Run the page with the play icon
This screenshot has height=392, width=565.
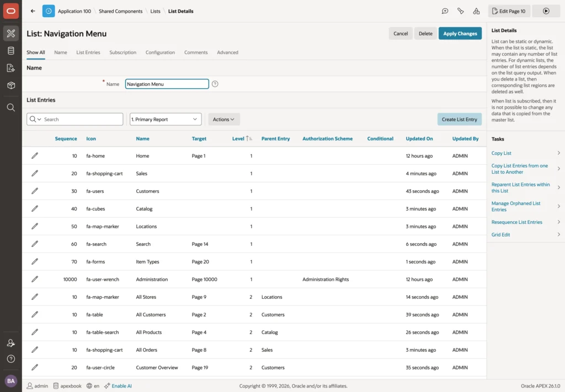pyautogui.click(x=546, y=11)
